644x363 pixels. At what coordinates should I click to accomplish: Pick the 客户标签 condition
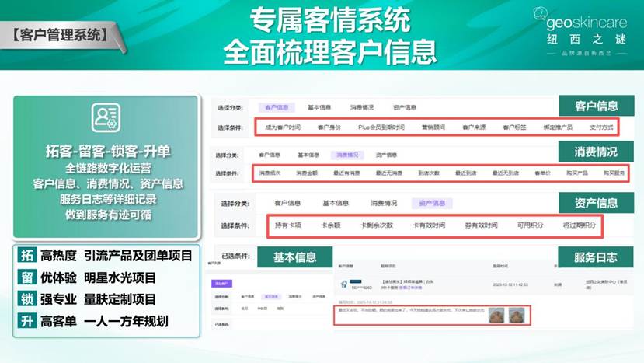tap(514, 127)
